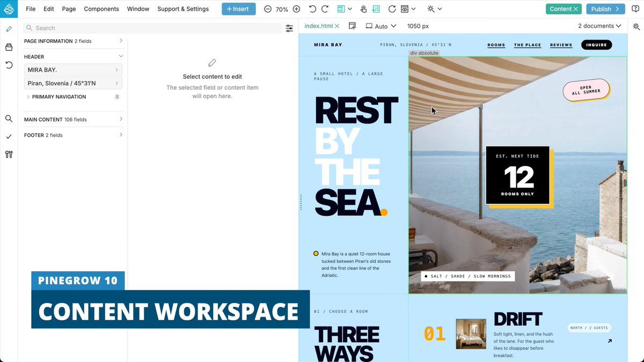Click the dotted panel divider handle
Screen dimensions: 644x362
301,202
